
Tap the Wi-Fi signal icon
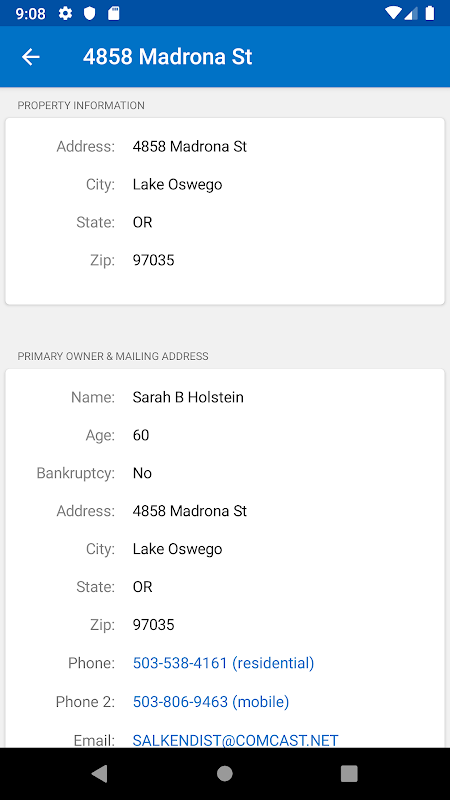click(393, 13)
